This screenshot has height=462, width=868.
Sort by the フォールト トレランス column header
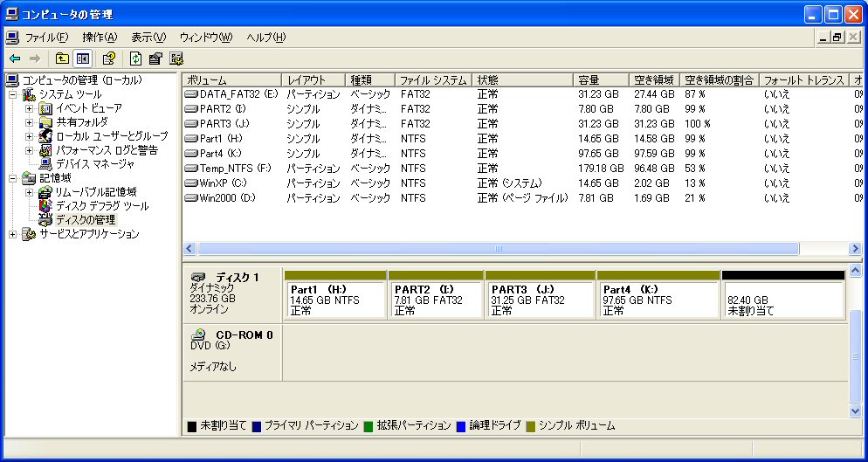[x=803, y=80]
